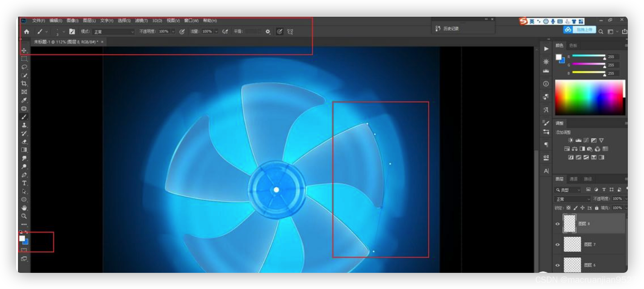Open the 图像(I) menu
This screenshot has height=289, width=644.
[x=72, y=21]
